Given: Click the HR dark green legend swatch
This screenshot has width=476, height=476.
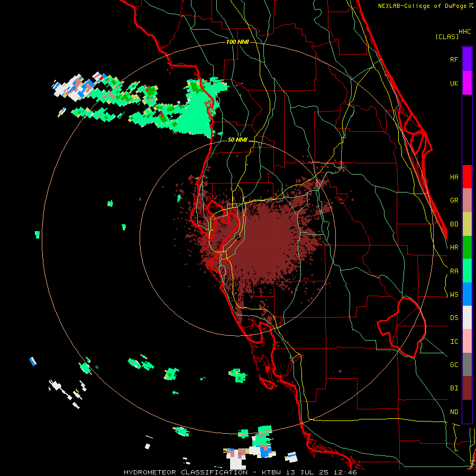Looking at the screenshot, I should pyautogui.click(x=467, y=248).
